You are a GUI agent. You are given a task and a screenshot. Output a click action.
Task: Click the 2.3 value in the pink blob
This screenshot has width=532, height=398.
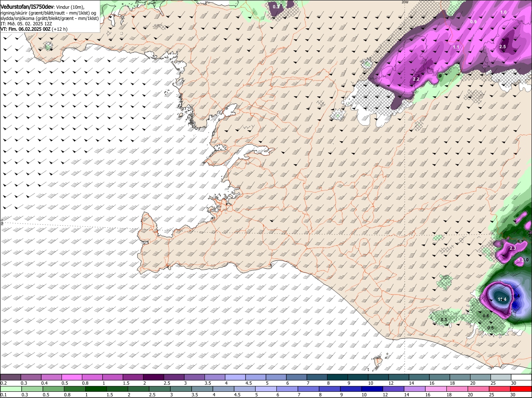tap(512, 248)
